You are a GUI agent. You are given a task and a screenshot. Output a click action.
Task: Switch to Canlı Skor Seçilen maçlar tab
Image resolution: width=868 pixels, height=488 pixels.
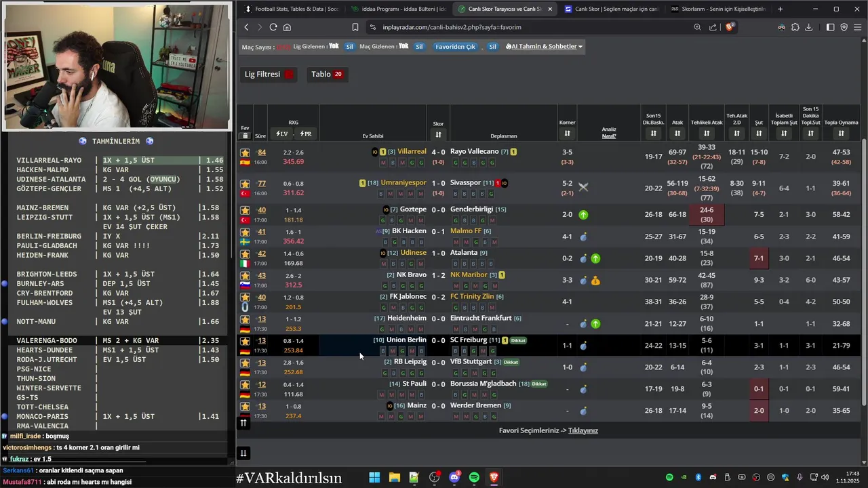(610, 9)
